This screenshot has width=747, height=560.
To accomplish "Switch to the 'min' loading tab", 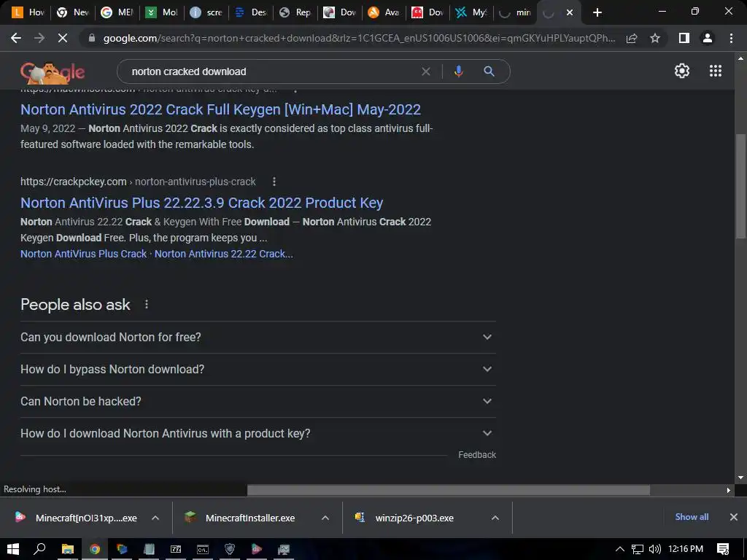I will click(x=514, y=12).
